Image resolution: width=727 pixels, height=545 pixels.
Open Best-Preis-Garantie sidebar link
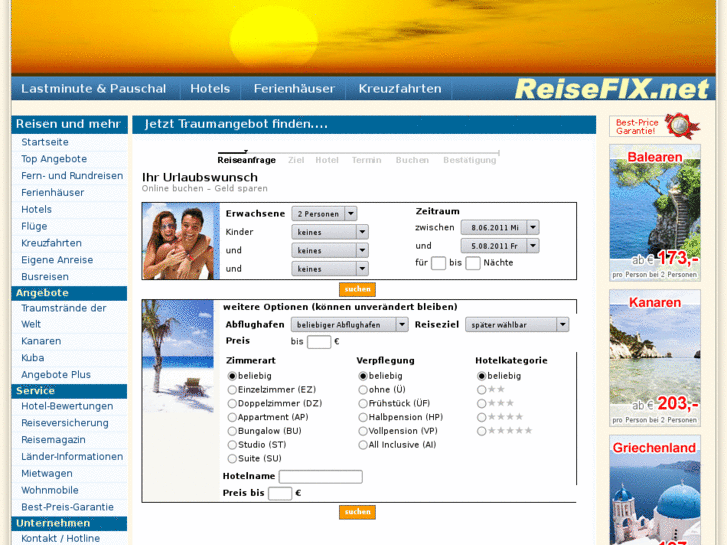point(68,507)
